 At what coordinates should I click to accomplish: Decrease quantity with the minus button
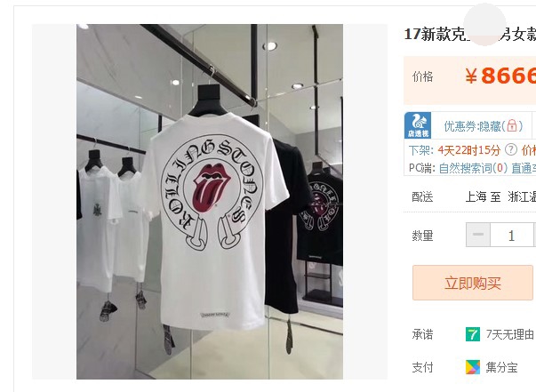tap(478, 235)
